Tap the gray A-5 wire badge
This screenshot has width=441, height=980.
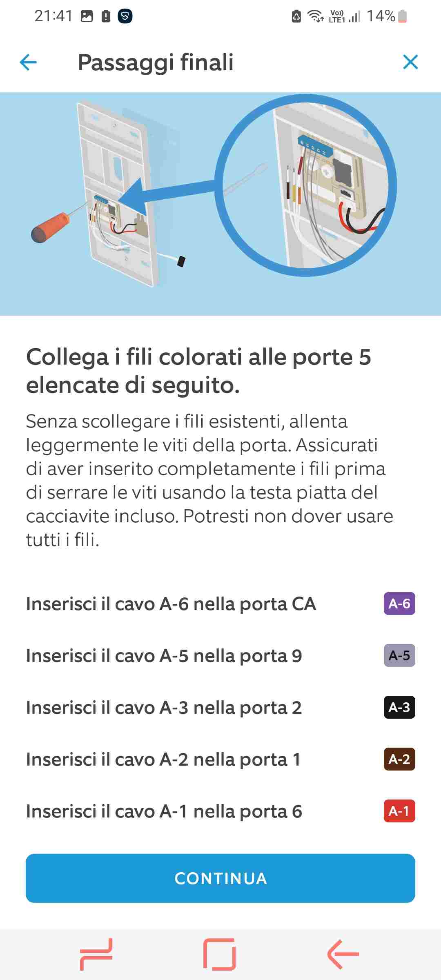click(399, 655)
